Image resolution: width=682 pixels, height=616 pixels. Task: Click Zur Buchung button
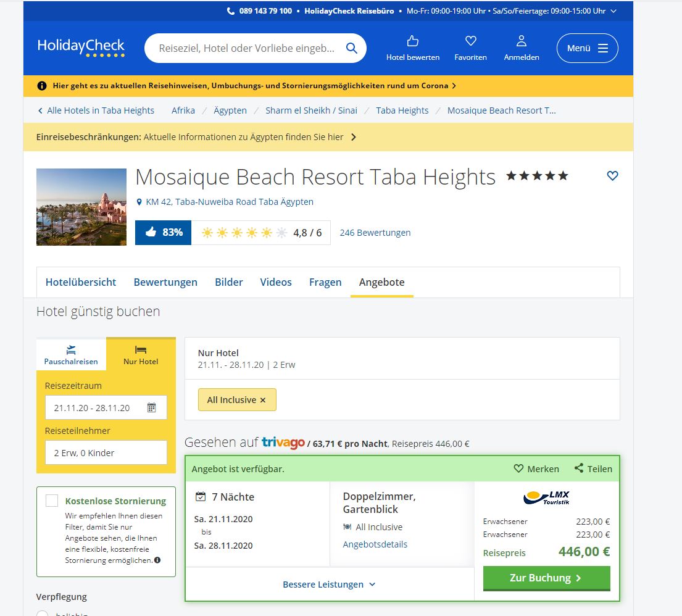(547, 578)
